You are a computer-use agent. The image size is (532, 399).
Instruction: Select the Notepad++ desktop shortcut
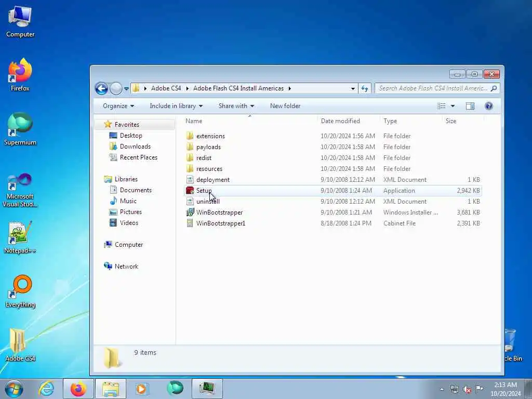[x=20, y=237]
